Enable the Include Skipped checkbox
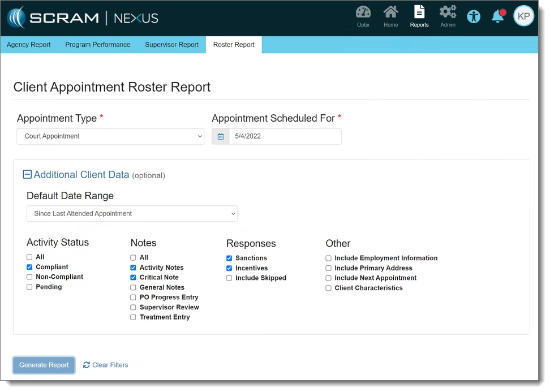Screen dimensions: 550x392 pyautogui.click(x=229, y=278)
